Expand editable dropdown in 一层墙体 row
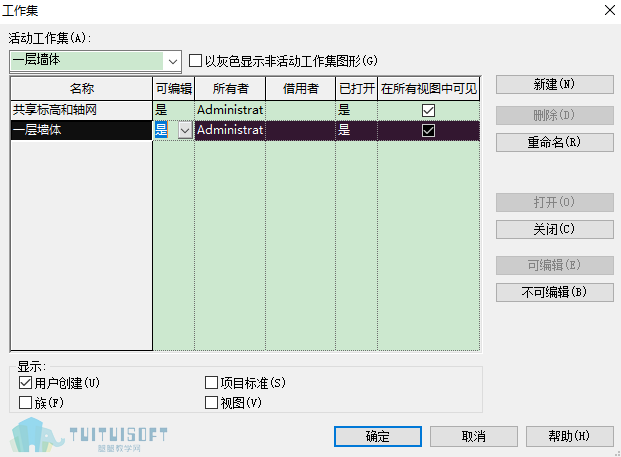This screenshot has width=621, height=457. pos(185,130)
